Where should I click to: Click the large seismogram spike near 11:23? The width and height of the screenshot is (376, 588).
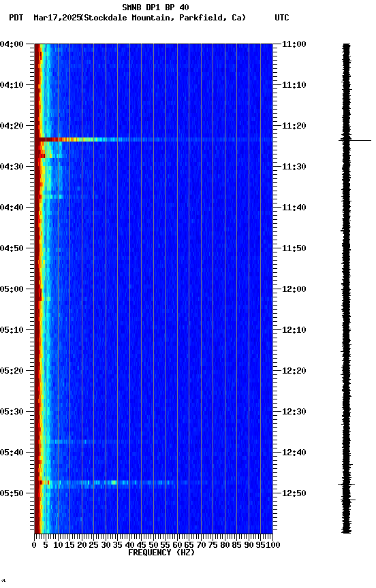[355, 141]
